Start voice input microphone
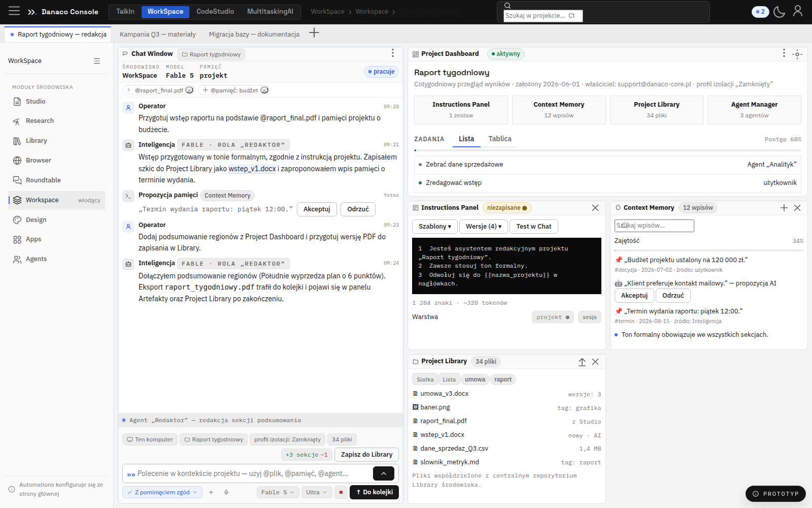Image resolution: width=812 pixels, height=508 pixels. point(226,492)
